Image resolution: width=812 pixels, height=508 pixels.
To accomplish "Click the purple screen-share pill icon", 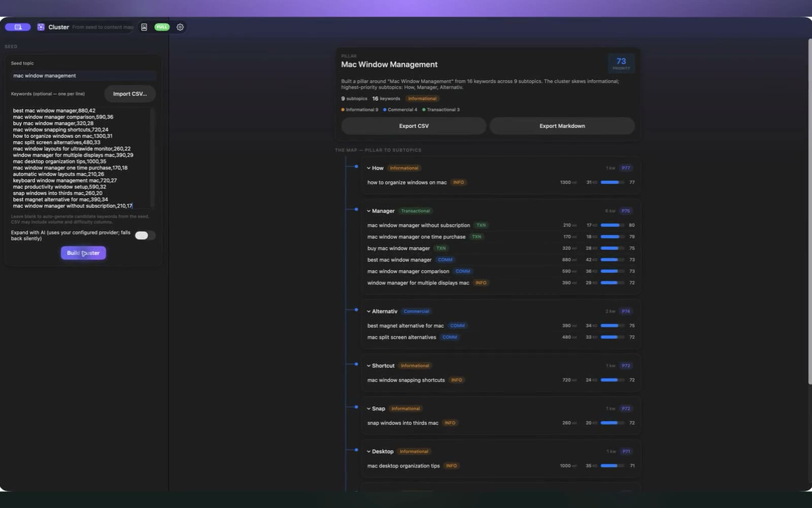I will pos(18,27).
